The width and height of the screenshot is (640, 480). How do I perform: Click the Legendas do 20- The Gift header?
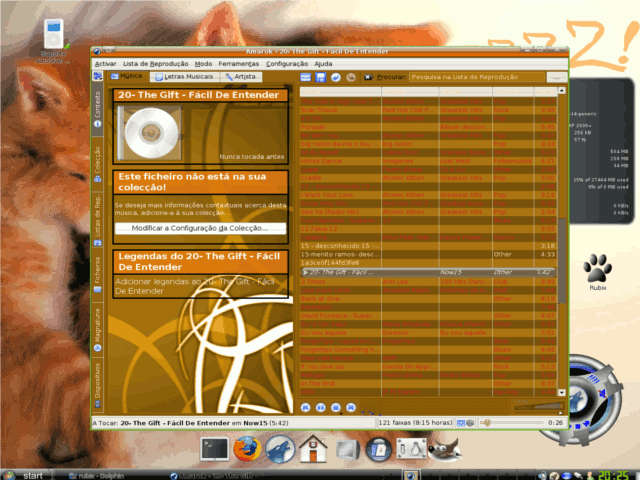[200, 261]
